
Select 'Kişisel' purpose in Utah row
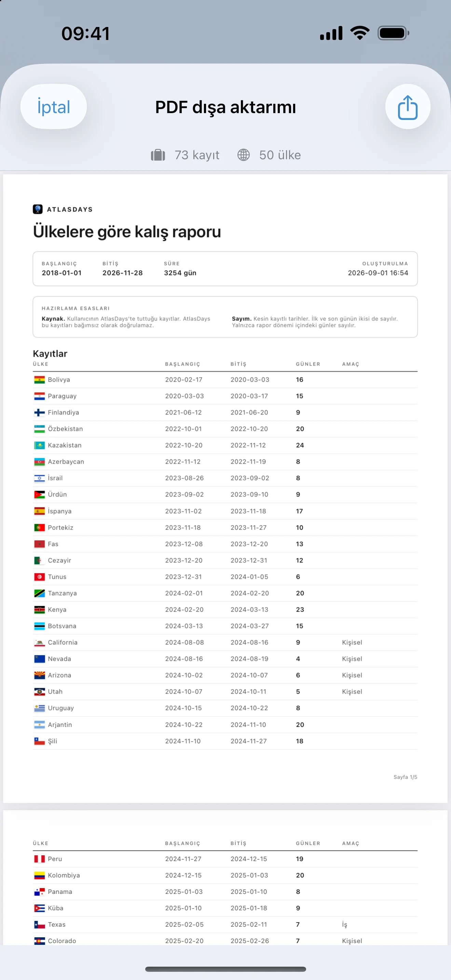coord(352,692)
